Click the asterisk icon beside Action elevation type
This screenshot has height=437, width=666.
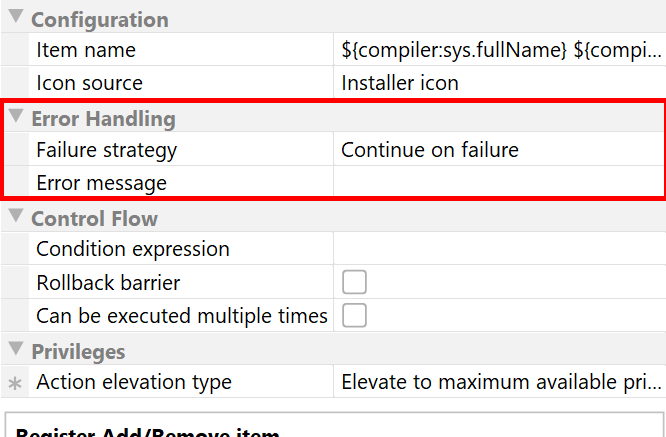[14, 383]
